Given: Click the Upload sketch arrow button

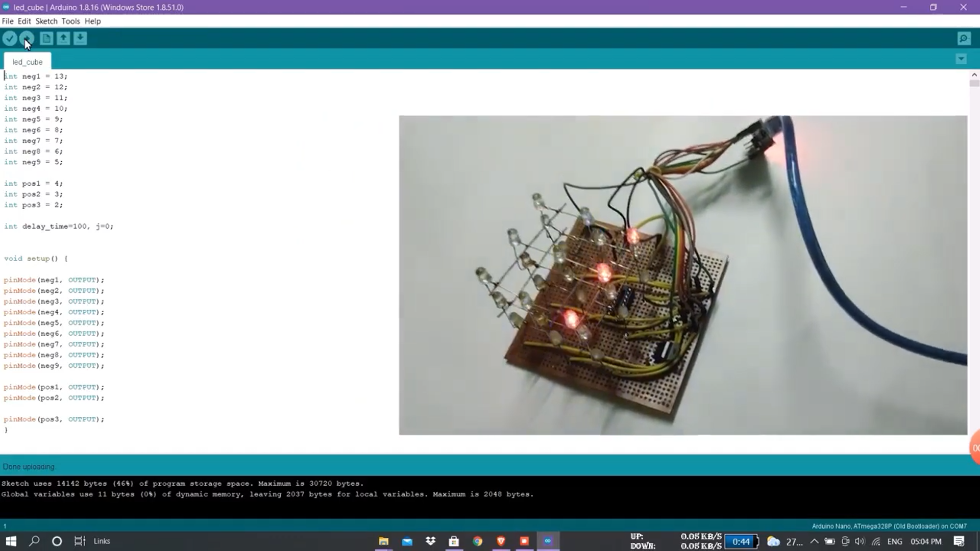Looking at the screenshot, I should [27, 38].
